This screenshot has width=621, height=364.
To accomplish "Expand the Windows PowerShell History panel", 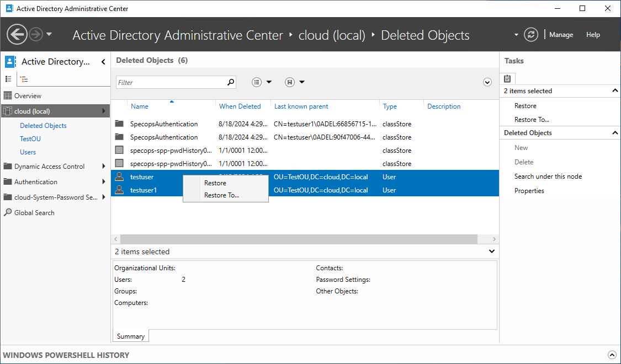I will pyautogui.click(x=612, y=355).
